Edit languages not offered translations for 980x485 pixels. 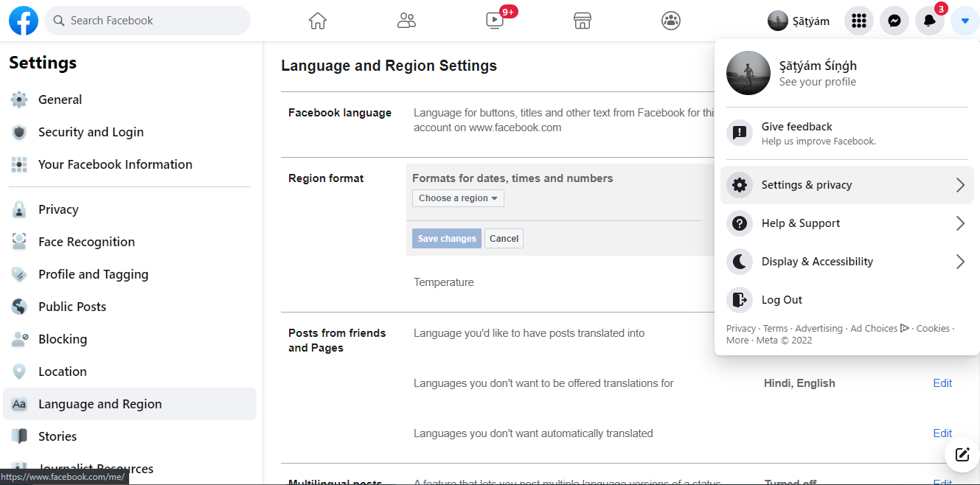pyautogui.click(x=942, y=383)
